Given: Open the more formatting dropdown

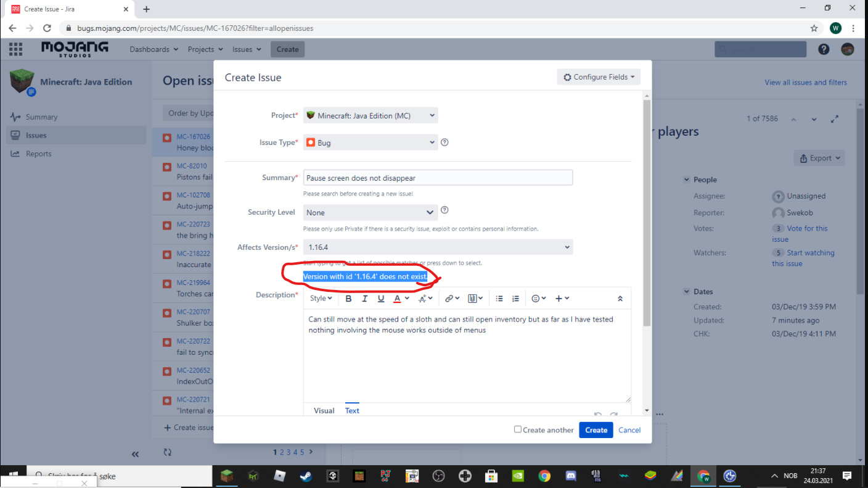Looking at the screenshot, I should [x=425, y=299].
